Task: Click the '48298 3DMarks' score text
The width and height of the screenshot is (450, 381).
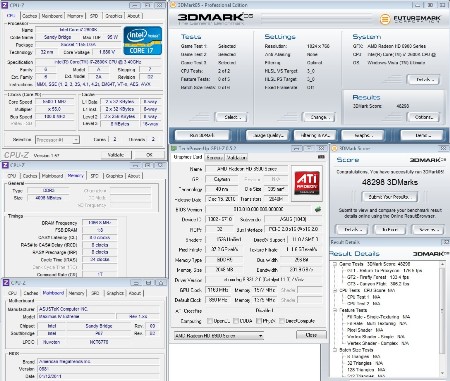Action: coord(390,182)
